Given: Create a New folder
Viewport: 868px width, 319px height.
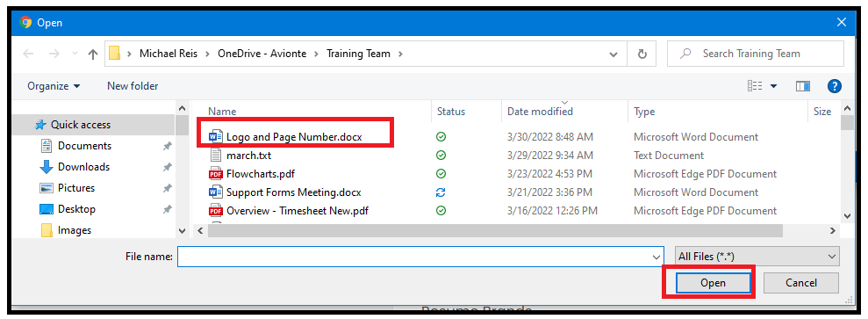Looking at the screenshot, I should pyautogui.click(x=133, y=86).
